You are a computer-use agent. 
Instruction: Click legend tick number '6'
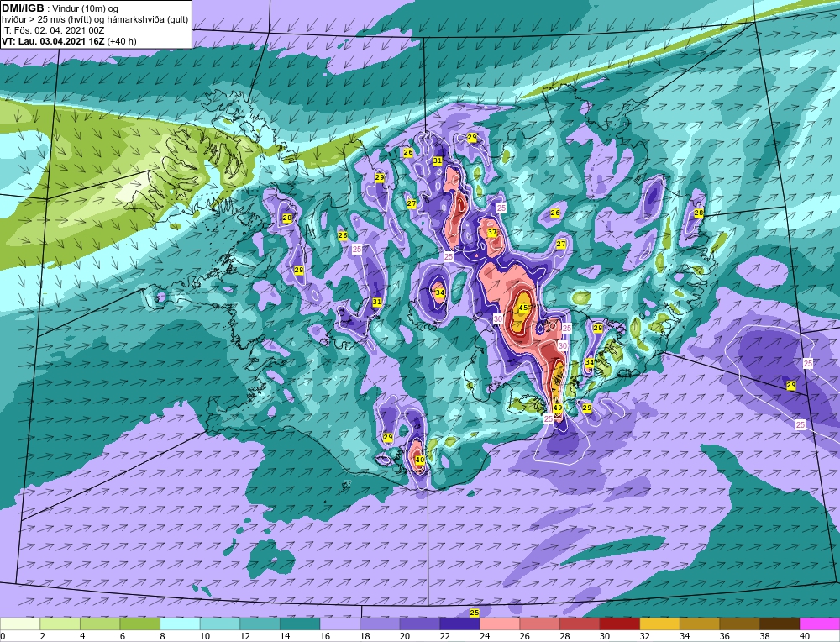(122, 636)
